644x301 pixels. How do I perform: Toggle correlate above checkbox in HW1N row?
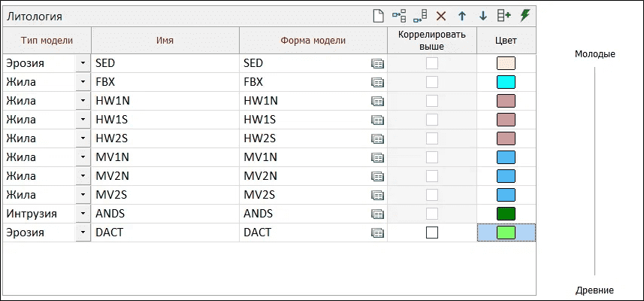(x=431, y=101)
